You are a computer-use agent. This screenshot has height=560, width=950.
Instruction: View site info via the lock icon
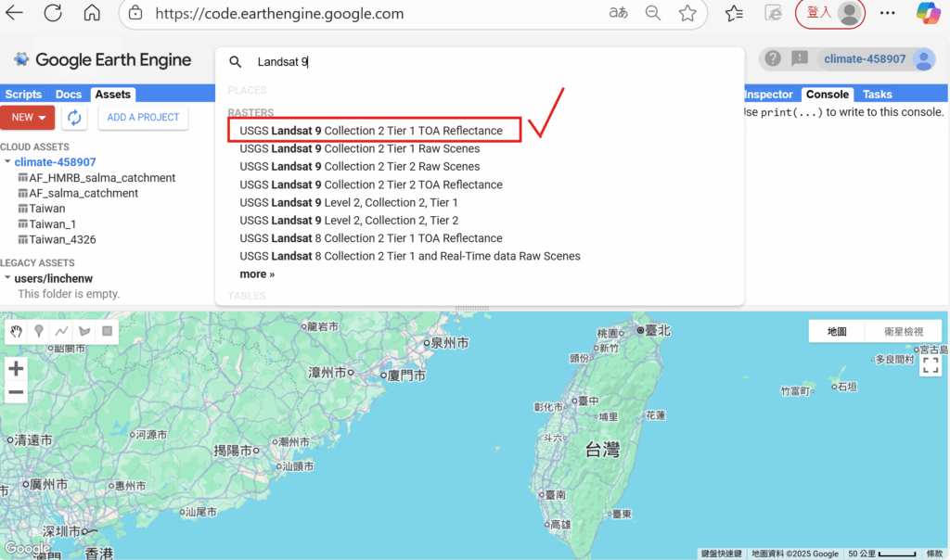(135, 13)
